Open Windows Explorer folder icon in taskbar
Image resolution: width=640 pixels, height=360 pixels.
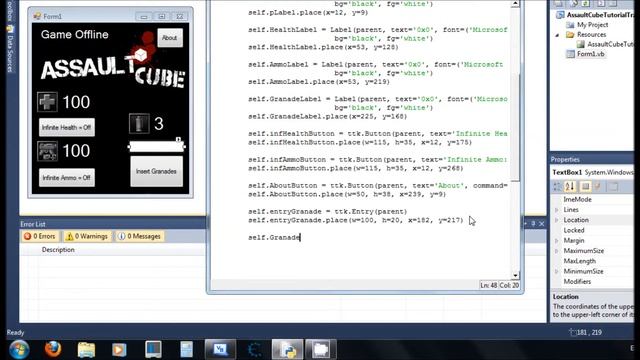click(86, 349)
